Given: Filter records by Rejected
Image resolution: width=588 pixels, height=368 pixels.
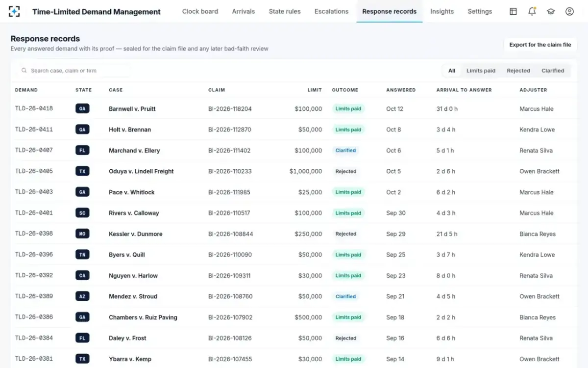Looking at the screenshot, I should (518, 71).
